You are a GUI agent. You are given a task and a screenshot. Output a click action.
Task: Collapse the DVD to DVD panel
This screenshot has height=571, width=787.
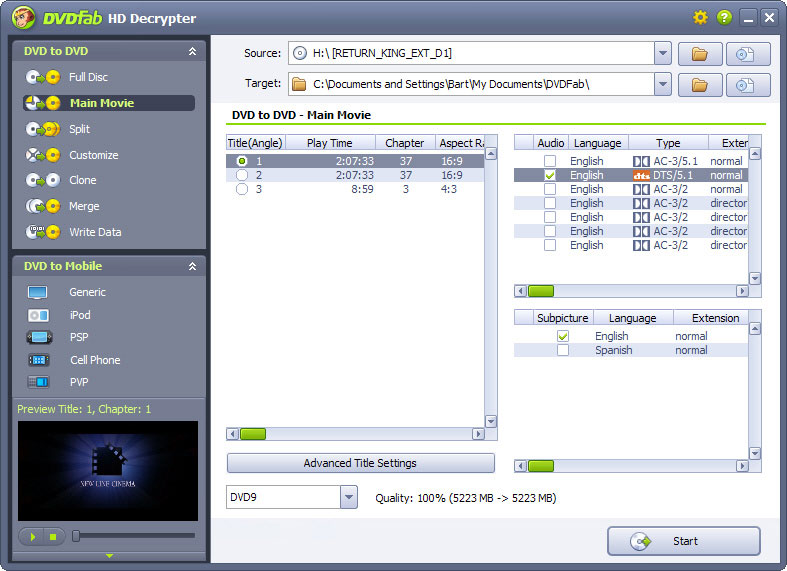[x=192, y=51]
